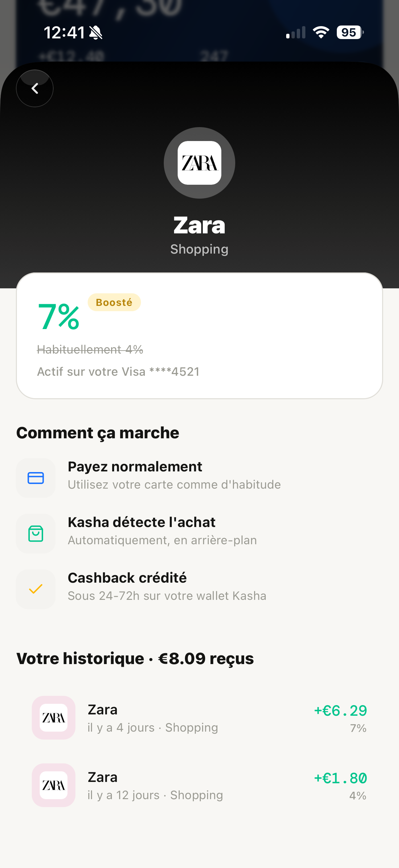Image resolution: width=399 pixels, height=868 pixels.
Task: Tap the silent bell status icon
Action: click(96, 33)
